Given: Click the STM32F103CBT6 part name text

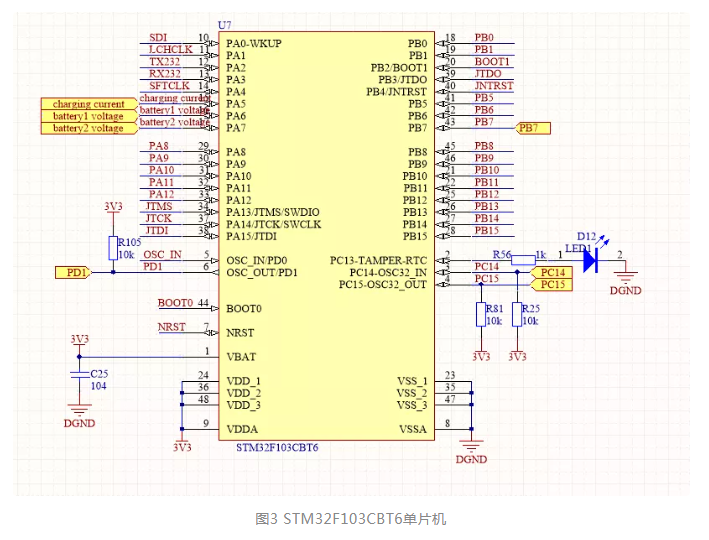Looking at the screenshot, I should pos(277,448).
